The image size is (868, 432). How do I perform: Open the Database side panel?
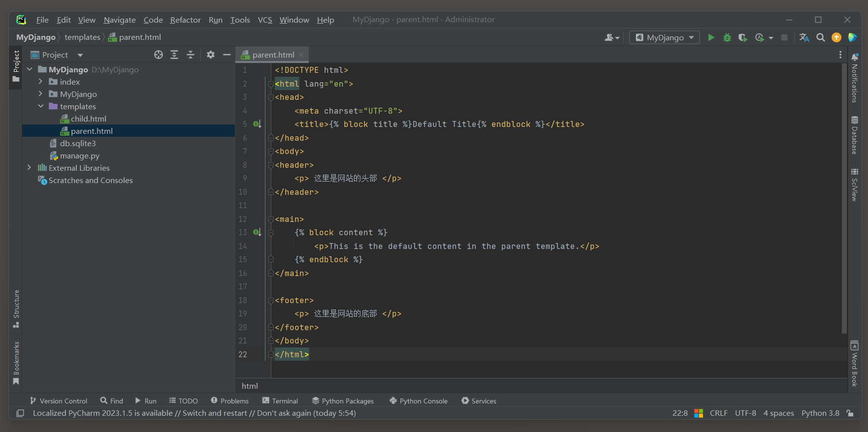855,135
